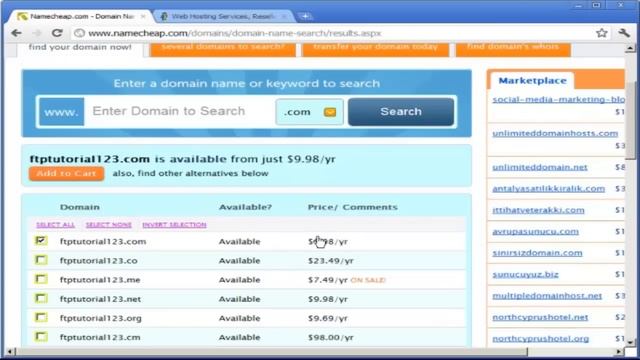
Task: Open the unlimiteddomainhosts.com link
Action: [x=555, y=133]
